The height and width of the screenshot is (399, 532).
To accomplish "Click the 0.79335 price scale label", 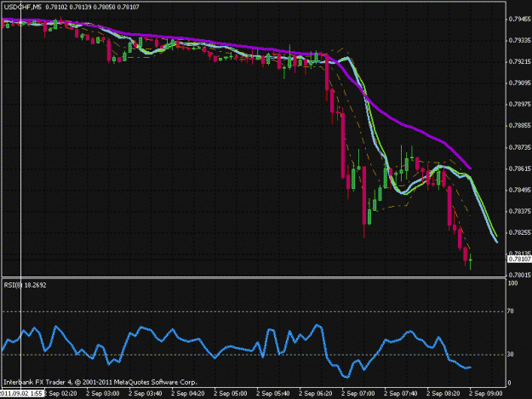I will pos(519,41).
